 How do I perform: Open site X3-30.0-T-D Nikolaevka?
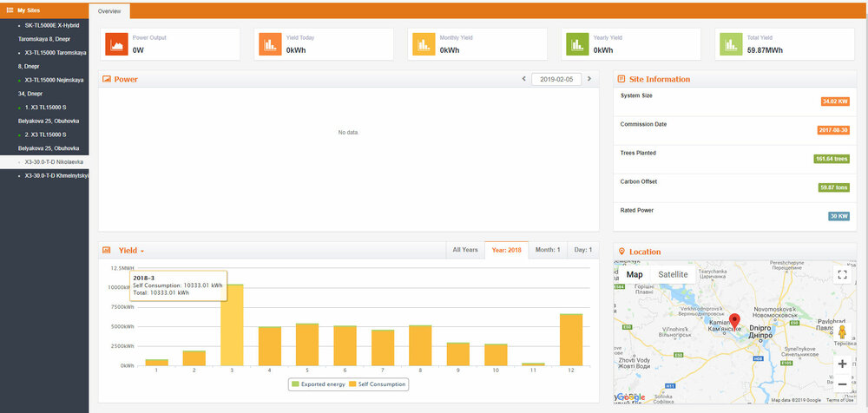point(54,161)
